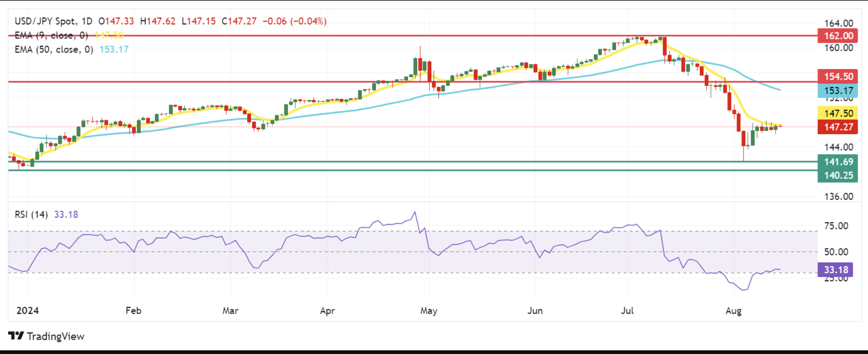The image size is (868, 354).
Task: Click the USD/JPY Spot symbol title
Action: [x=45, y=21]
